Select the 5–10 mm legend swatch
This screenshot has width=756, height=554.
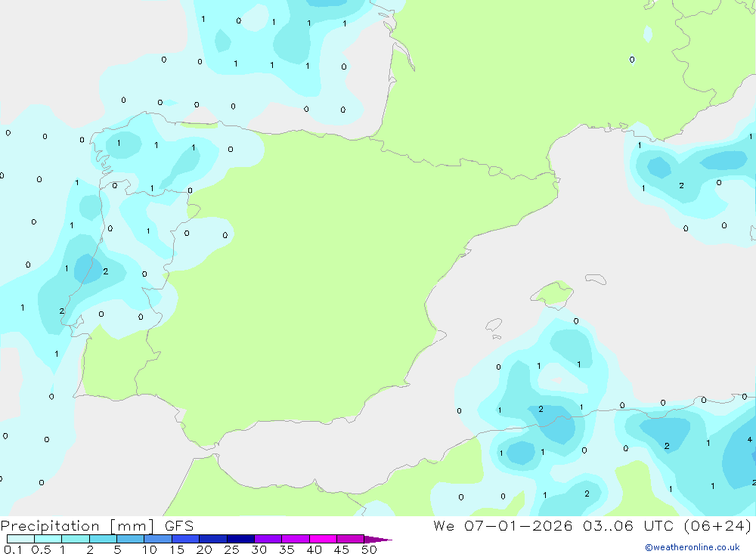(131, 539)
